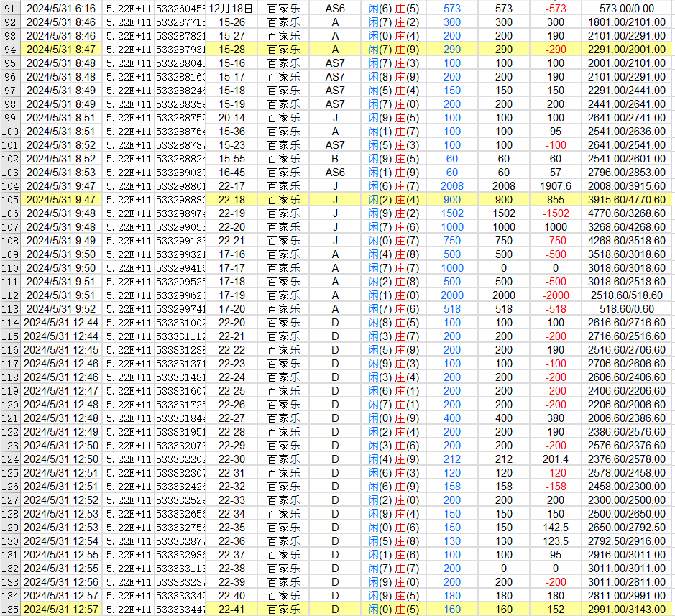Select row header 91
The image size is (675, 616).
(x=9, y=9)
